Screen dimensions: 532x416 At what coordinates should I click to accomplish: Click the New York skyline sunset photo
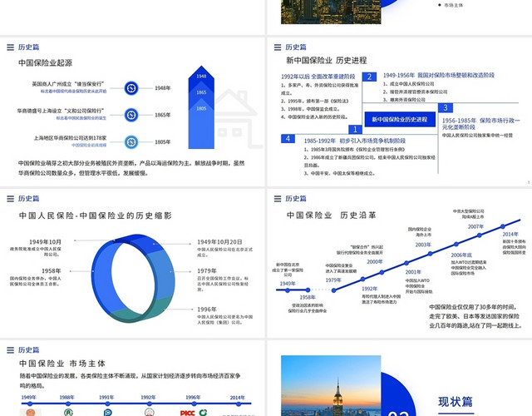[331, 386]
